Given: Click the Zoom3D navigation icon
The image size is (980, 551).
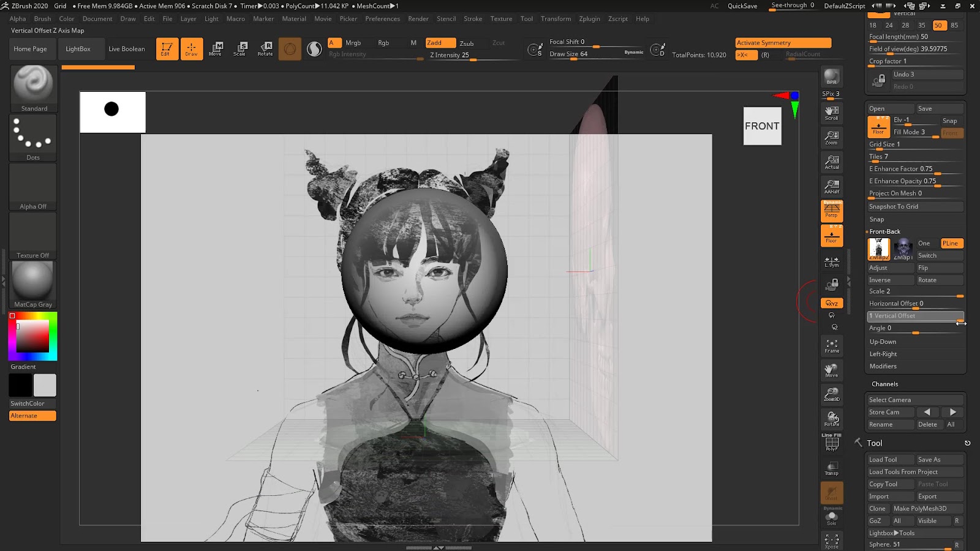Looking at the screenshot, I should 832,394.
